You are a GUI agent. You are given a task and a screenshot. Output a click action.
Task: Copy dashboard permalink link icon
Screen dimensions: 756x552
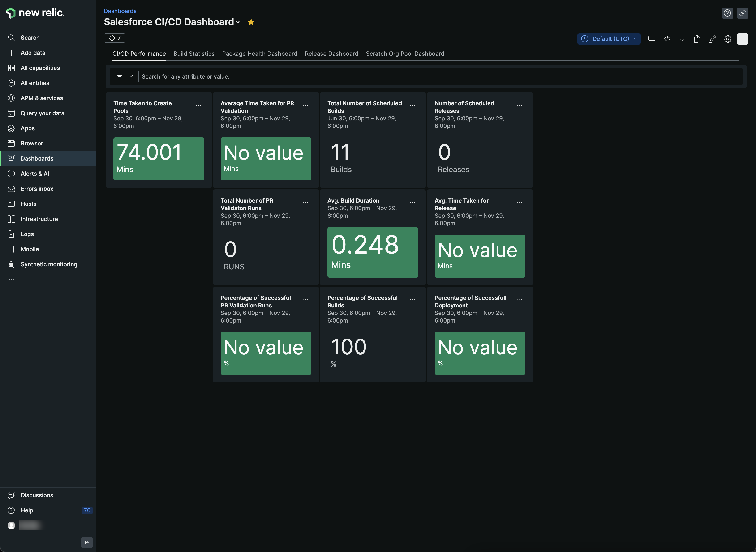[x=743, y=13]
